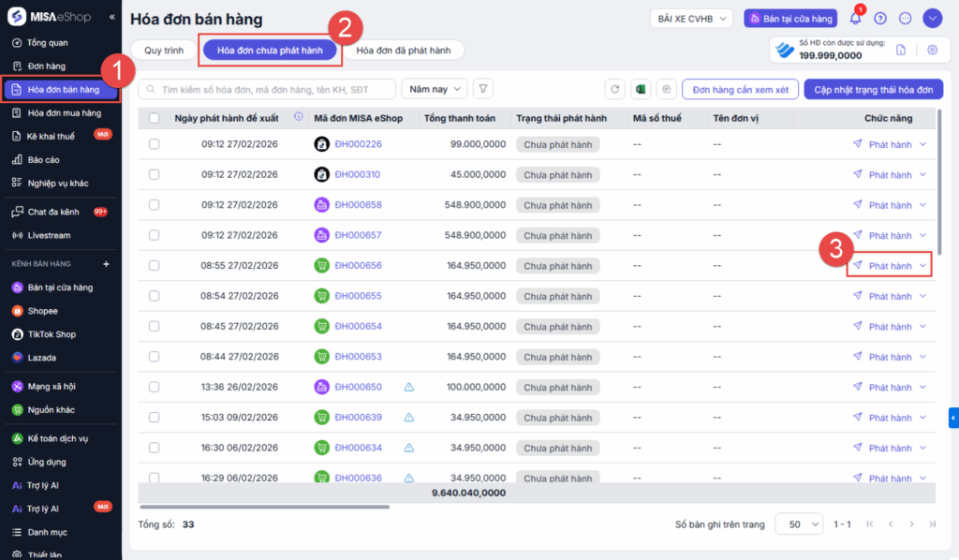Open the BÃI XE CVHB branch dropdown

pos(691,18)
